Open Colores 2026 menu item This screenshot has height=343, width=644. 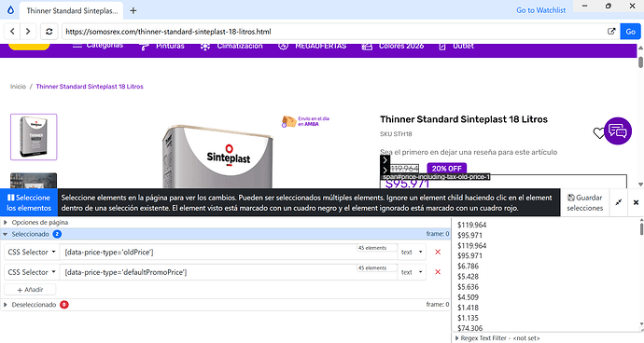point(393,46)
